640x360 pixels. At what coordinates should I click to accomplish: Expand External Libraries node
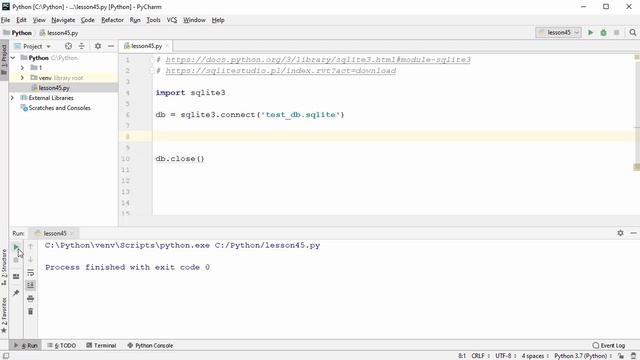[13, 98]
